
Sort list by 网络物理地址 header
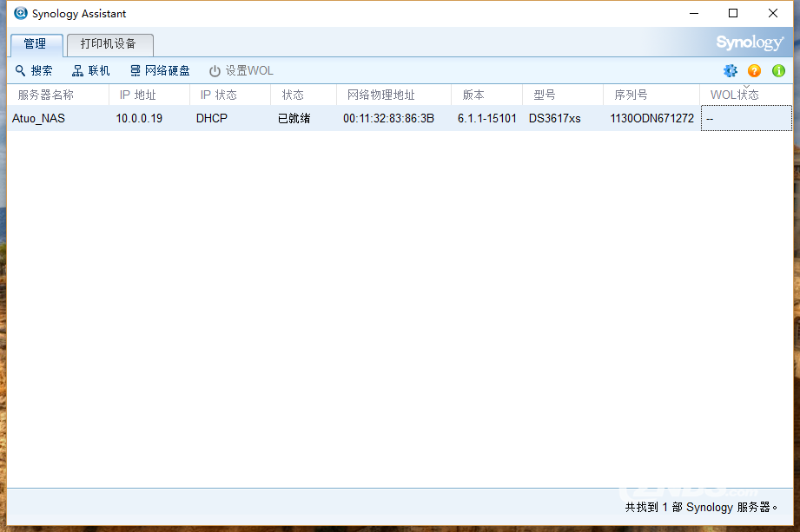[x=381, y=95]
